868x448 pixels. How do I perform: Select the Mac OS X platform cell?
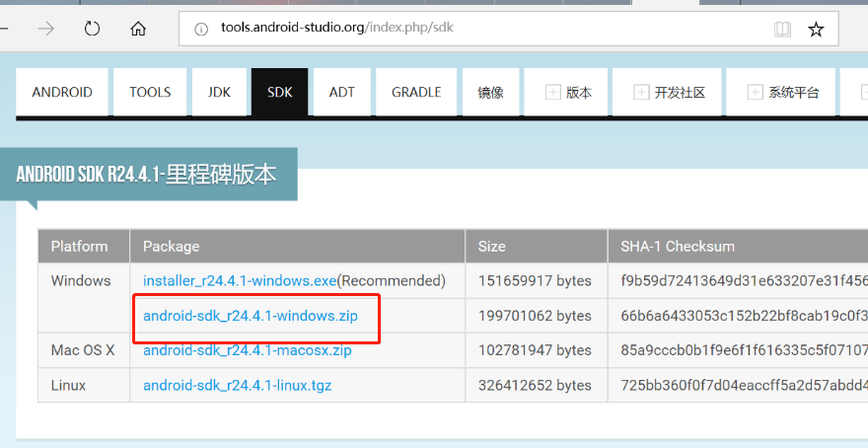click(83, 350)
